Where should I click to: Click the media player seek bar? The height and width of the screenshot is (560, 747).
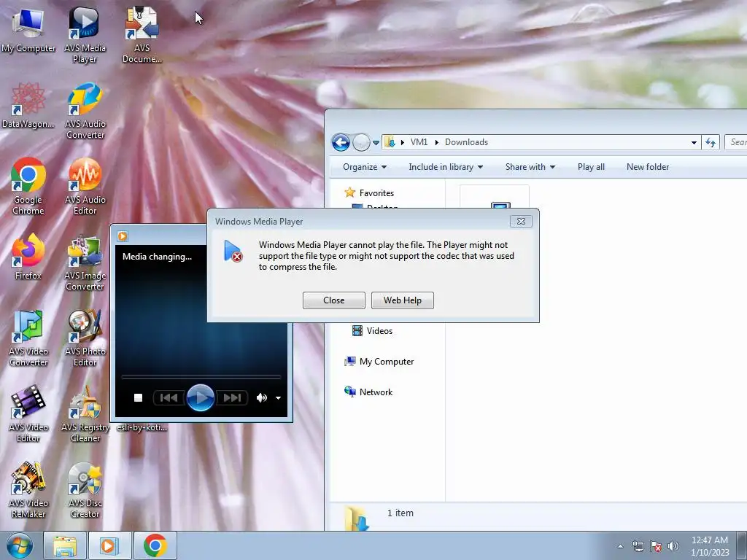[x=201, y=377]
